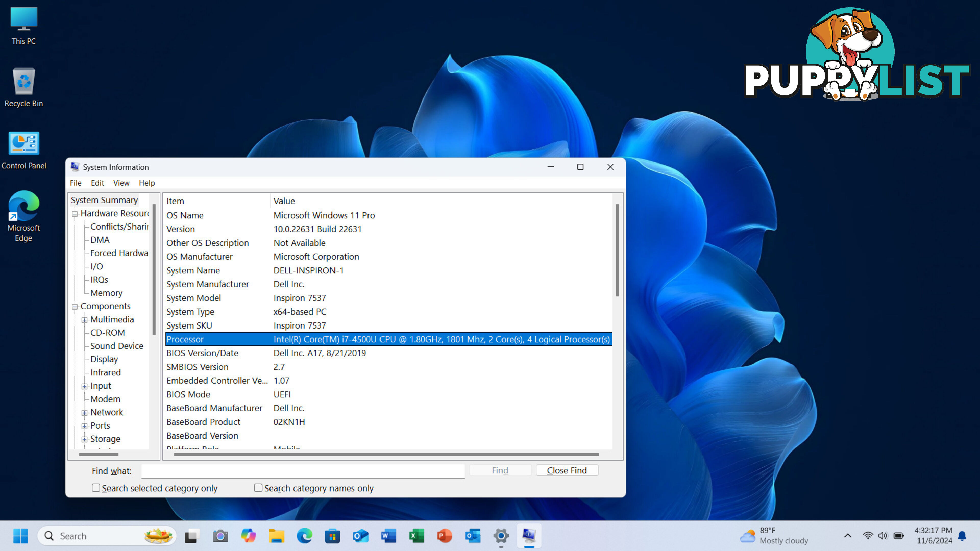Image resolution: width=980 pixels, height=551 pixels.
Task: Launch Word from the taskbar
Action: 388,536
